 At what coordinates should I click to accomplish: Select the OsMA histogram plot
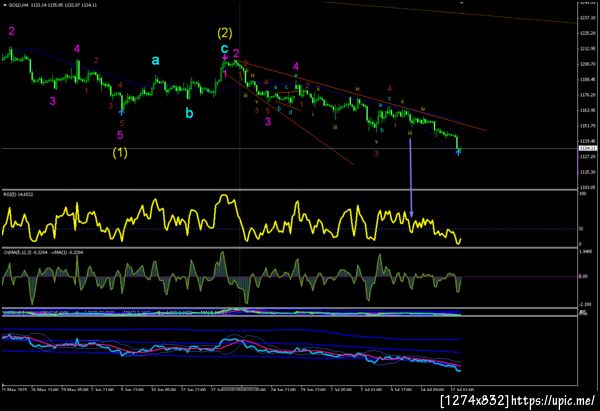[232, 277]
